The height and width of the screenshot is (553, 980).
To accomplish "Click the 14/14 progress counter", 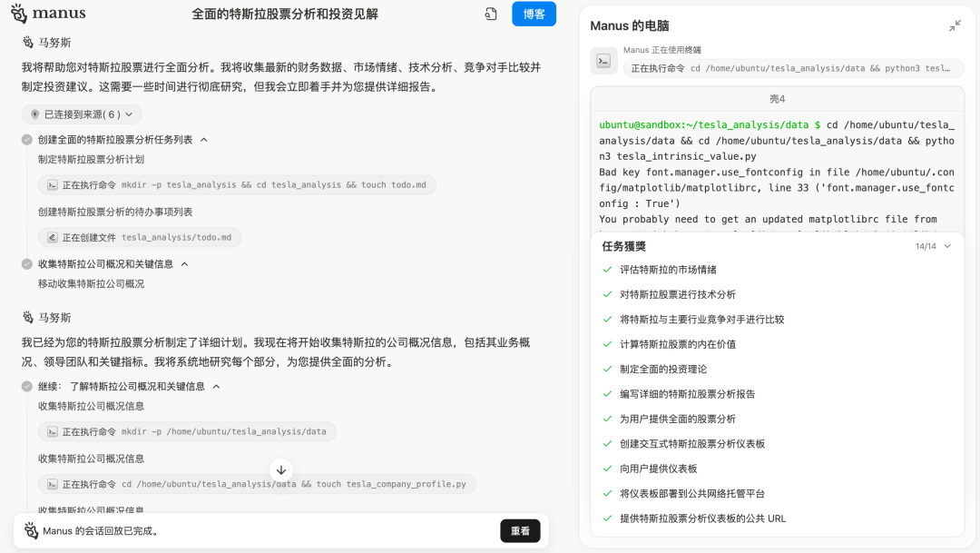I will tap(926, 246).
